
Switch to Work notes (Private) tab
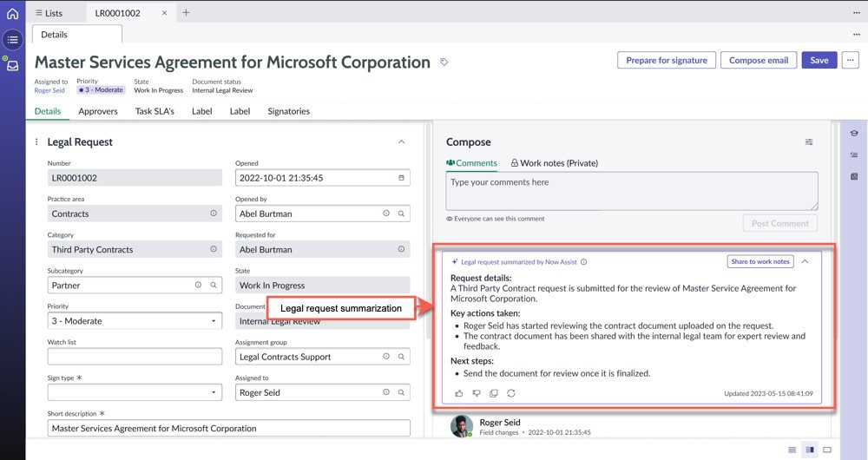coord(554,163)
